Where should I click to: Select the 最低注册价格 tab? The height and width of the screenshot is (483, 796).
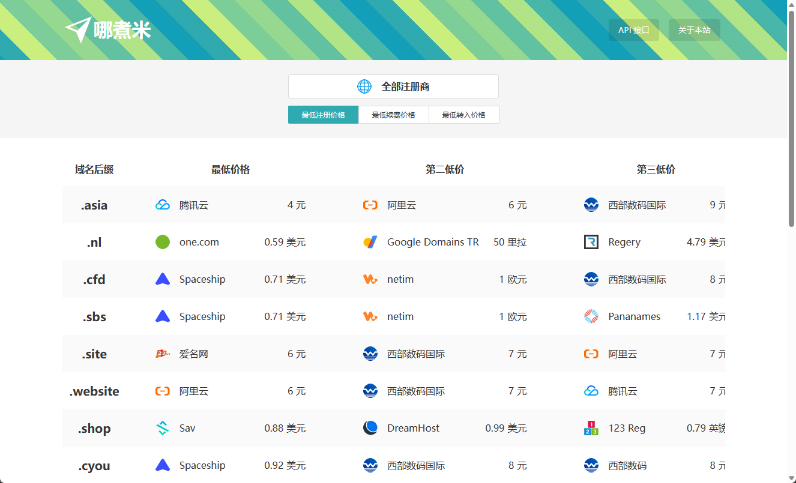(x=323, y=115)
